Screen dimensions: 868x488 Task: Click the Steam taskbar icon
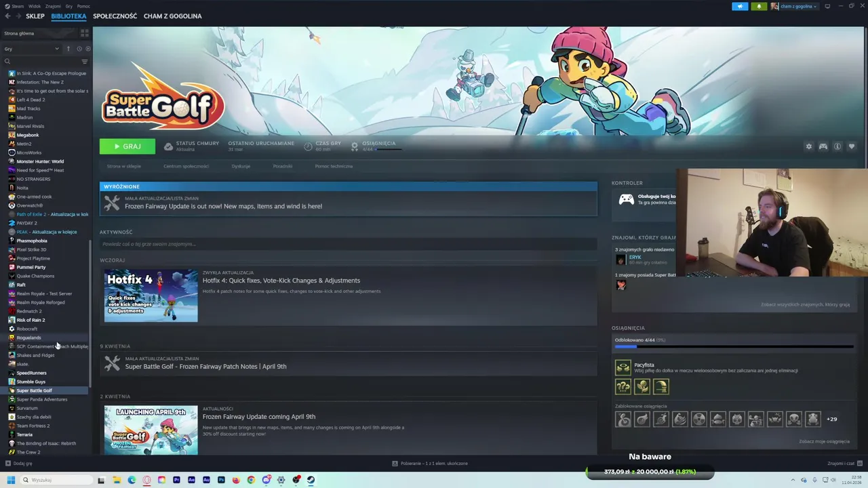tap(311, 480)
